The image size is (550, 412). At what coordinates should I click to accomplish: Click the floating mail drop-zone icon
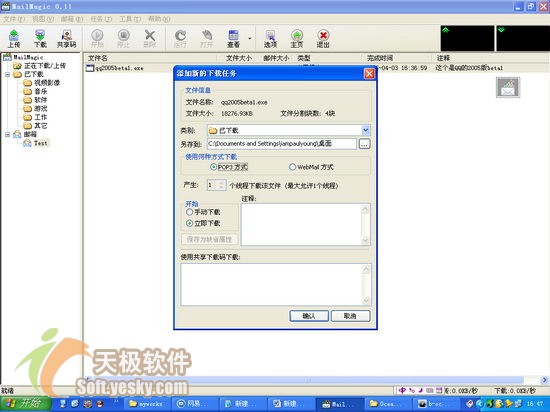(x=508, y=88)
